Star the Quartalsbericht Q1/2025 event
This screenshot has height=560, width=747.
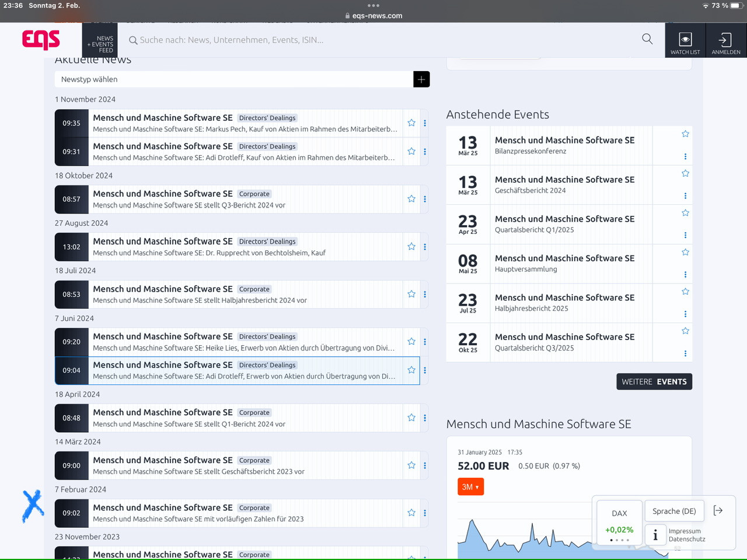685,213
